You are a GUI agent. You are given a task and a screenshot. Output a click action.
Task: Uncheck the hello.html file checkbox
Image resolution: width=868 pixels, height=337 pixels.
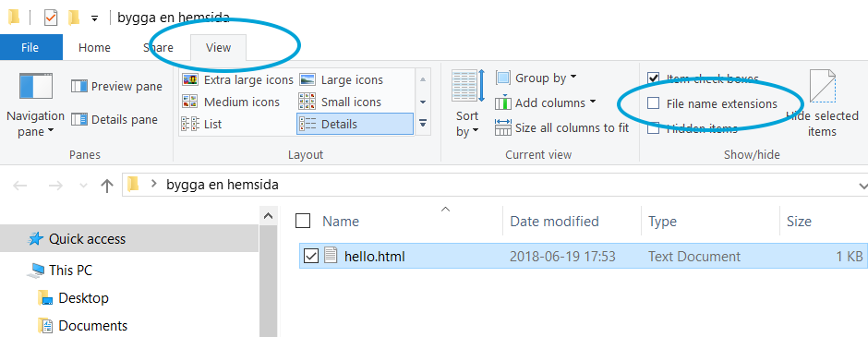coord(311,256)
